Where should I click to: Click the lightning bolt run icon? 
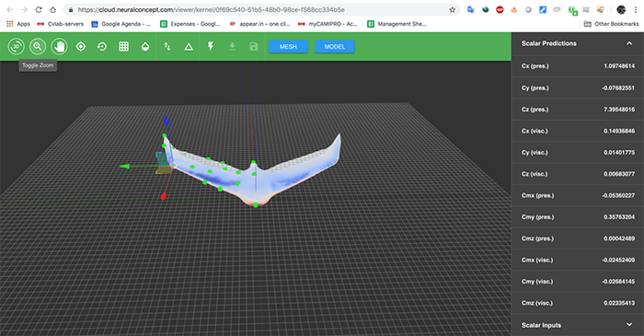coord(211,46)
